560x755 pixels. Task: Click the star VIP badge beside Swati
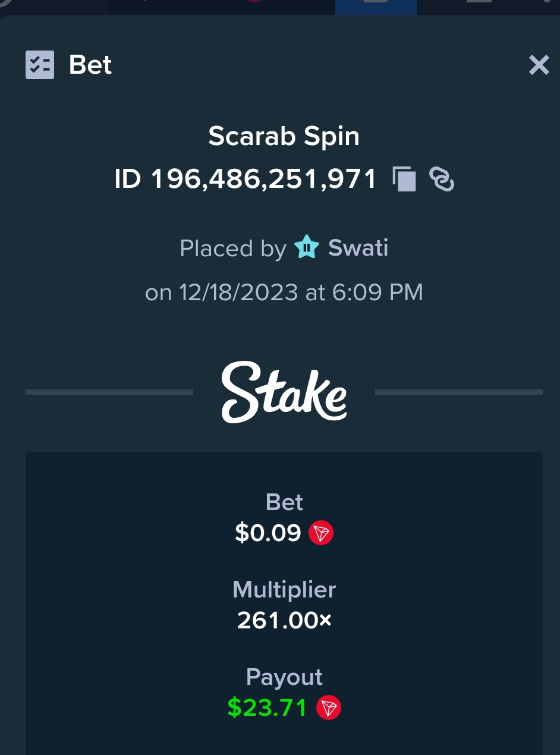(x=307, y=247)
